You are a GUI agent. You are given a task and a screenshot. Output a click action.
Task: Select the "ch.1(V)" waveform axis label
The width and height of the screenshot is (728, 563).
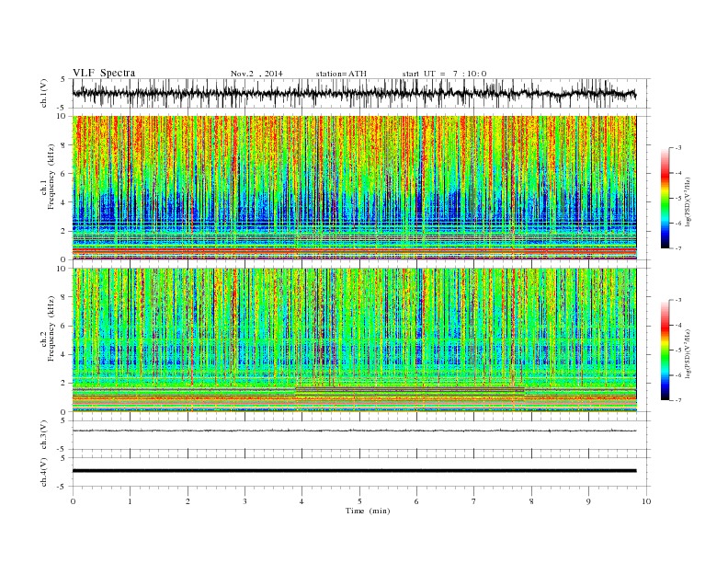point(44,95)
